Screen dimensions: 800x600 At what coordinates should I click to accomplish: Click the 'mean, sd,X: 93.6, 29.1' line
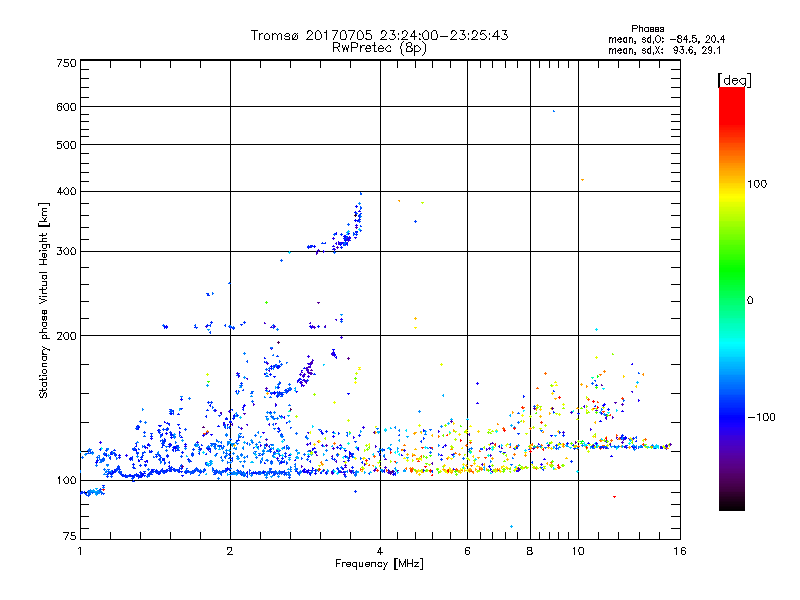click(664, 51)
